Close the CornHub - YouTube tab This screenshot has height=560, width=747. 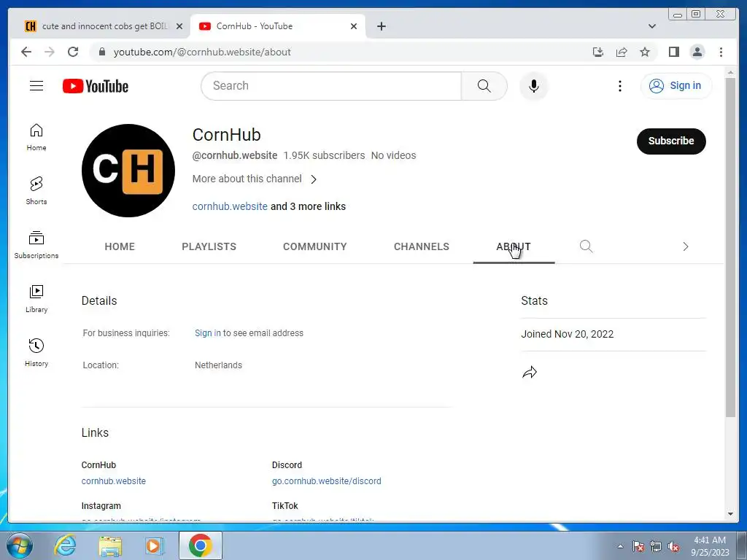click(354, 26)
